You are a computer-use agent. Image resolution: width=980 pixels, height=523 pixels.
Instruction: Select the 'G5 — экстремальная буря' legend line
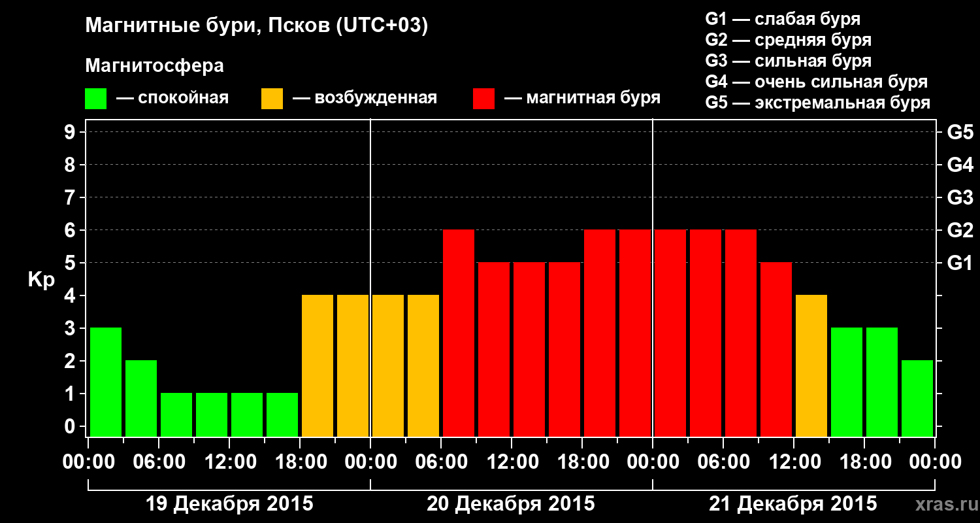click(x=818, y=103)
